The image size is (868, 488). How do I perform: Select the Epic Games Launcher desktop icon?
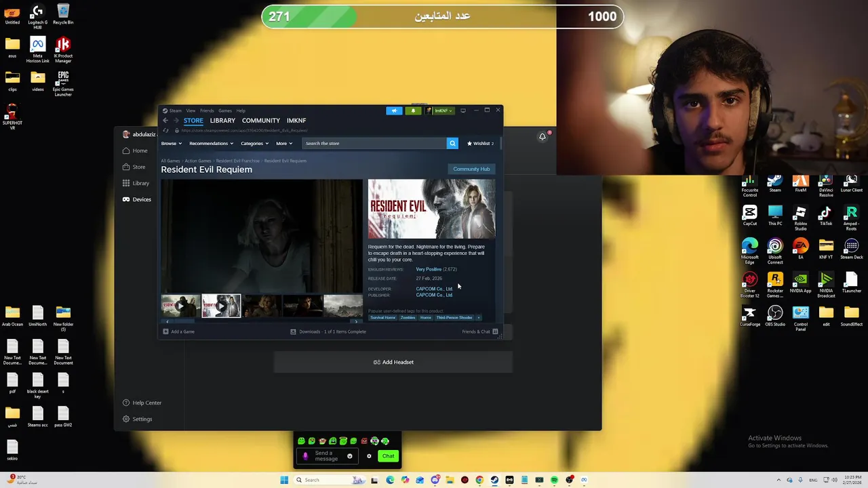coord(63,83)
